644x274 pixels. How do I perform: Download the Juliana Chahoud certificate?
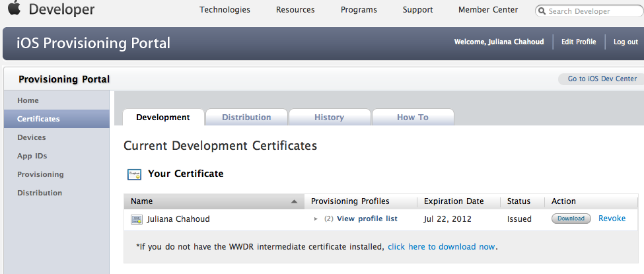point(571,219)
